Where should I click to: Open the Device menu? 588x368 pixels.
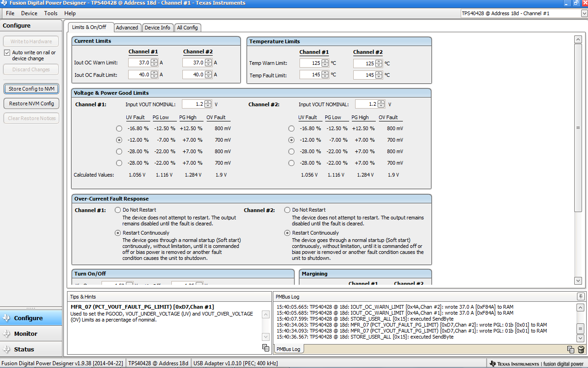(x=29, y=13)
